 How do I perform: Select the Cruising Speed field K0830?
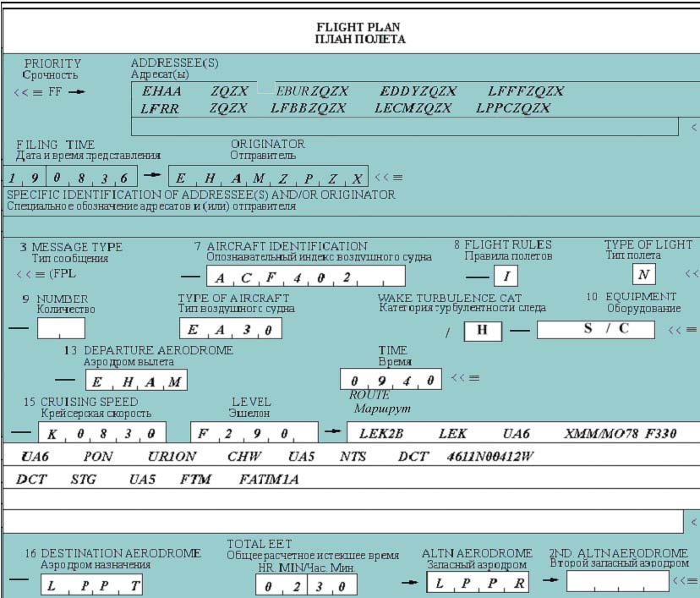(x=101, y=432)
